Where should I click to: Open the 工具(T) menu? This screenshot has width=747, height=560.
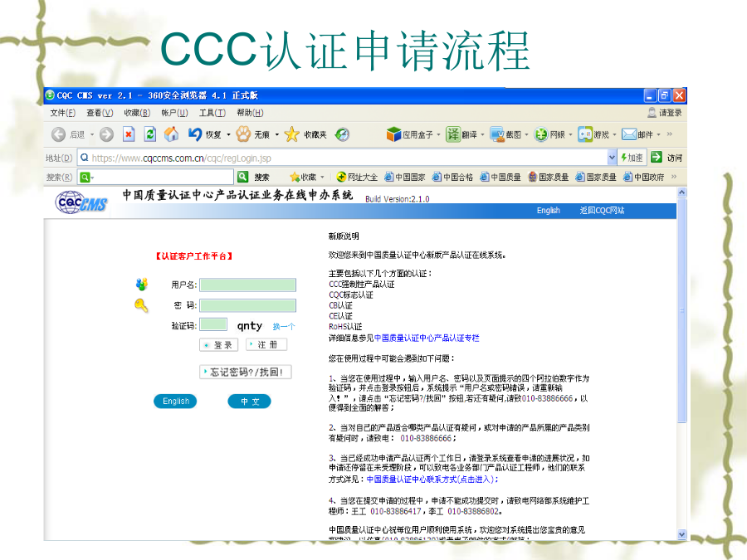click(212, 113)
